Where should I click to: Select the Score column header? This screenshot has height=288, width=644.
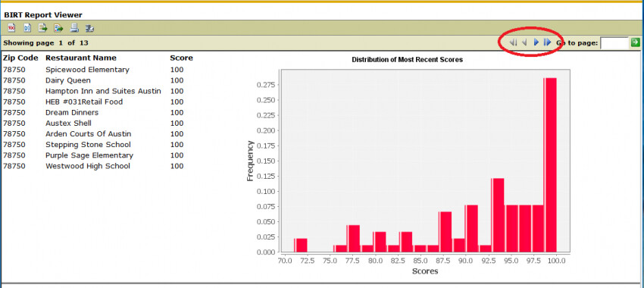(x=181, y=58)
